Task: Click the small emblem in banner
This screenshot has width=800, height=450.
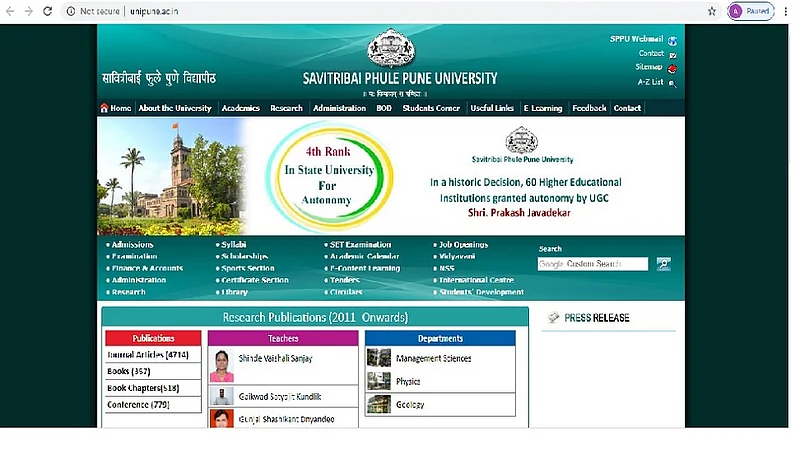Action: tap(521, 140)
